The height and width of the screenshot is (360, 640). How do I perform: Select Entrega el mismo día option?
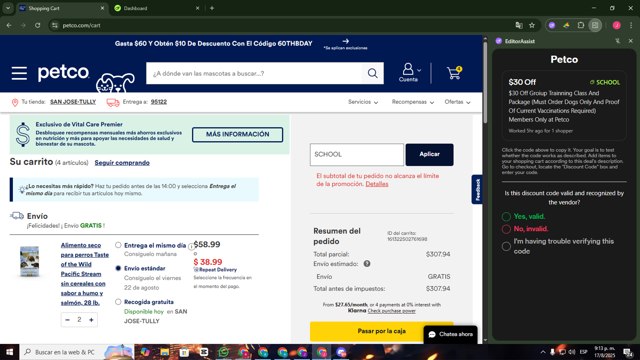pyautogui.click(x=118, y=245)
